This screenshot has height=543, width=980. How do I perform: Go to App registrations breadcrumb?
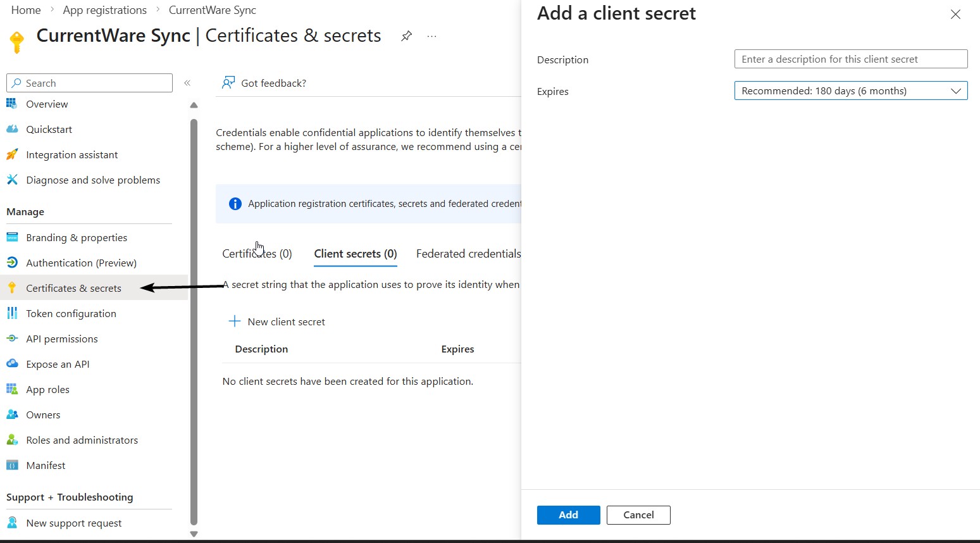tap(105, 10)
